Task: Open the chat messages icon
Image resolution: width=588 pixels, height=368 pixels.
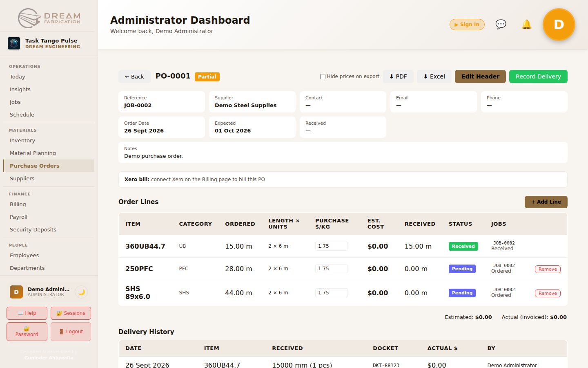Action: coord(501,25)
